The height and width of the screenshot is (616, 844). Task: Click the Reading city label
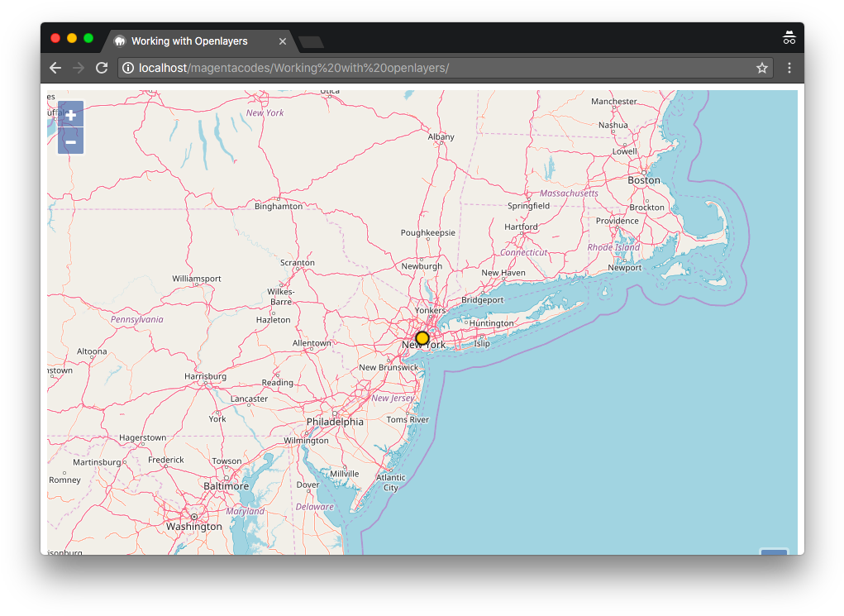pyautogui.click(x=277, y=382)
